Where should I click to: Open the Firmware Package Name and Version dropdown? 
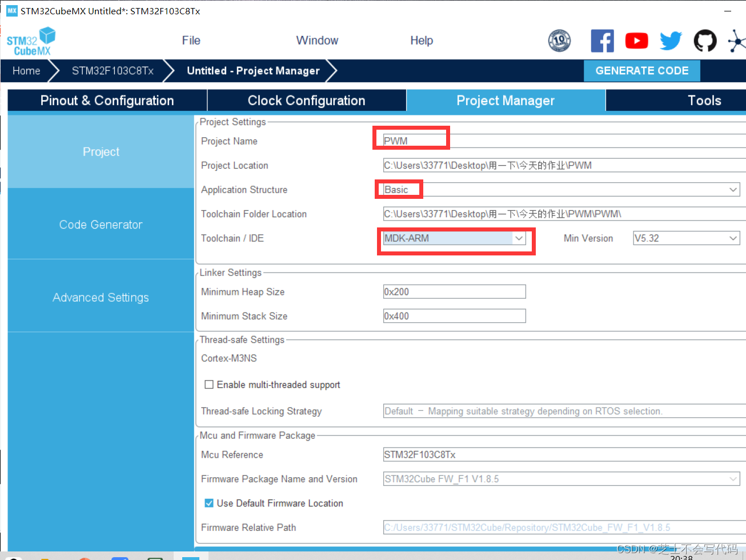point(561,479)
